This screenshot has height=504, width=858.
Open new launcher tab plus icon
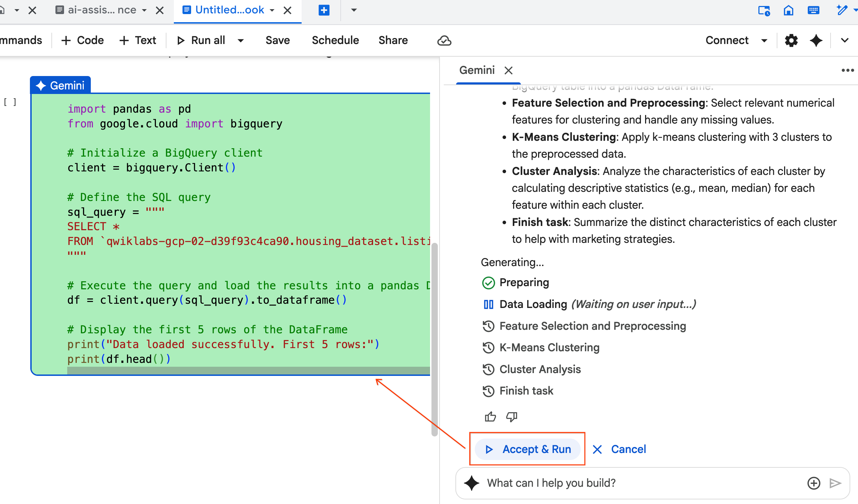tap(324, 10)
